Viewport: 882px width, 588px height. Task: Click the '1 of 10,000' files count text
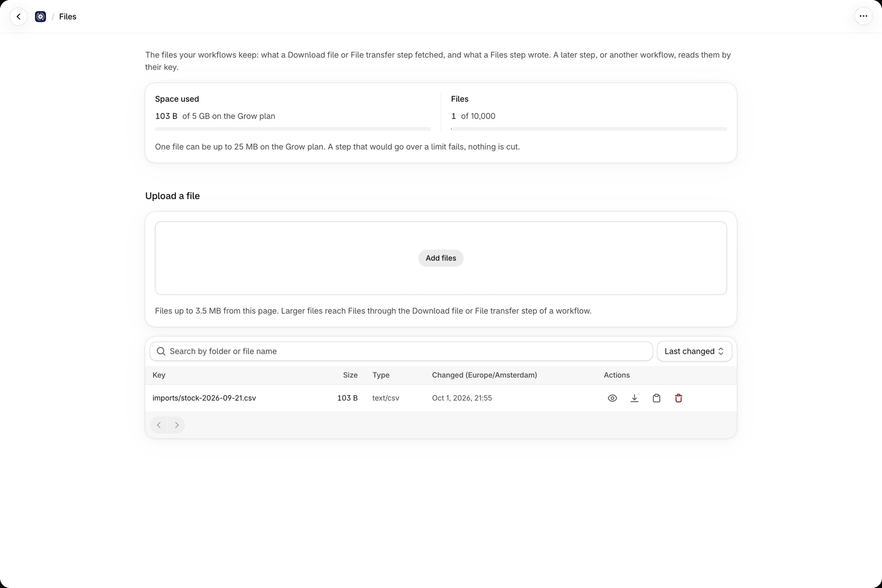473,116
